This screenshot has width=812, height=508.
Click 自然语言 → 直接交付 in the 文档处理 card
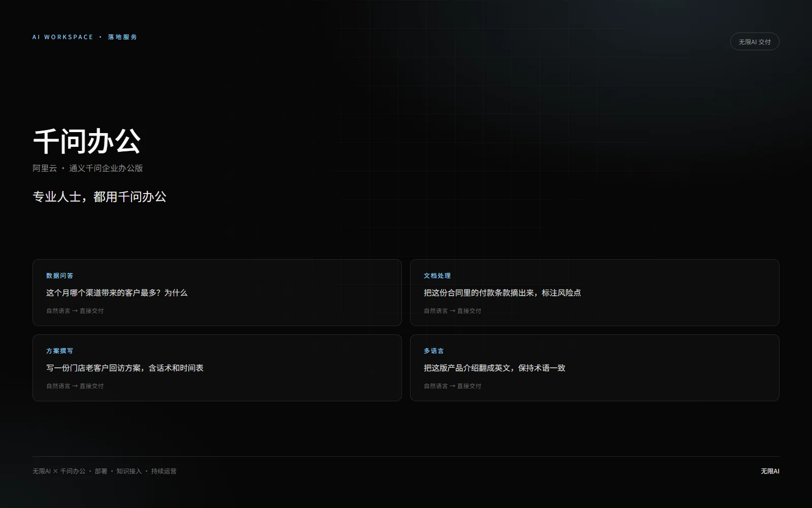pyautogui.click(x=453, y=311)
